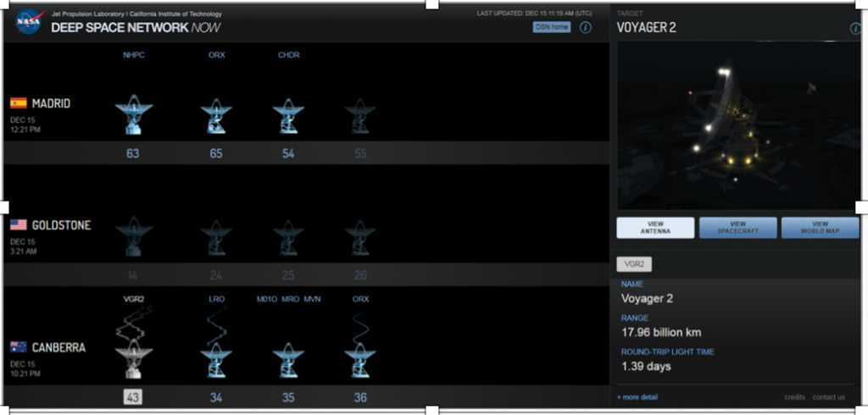Expand the more detail section

(x=637, y=396)
